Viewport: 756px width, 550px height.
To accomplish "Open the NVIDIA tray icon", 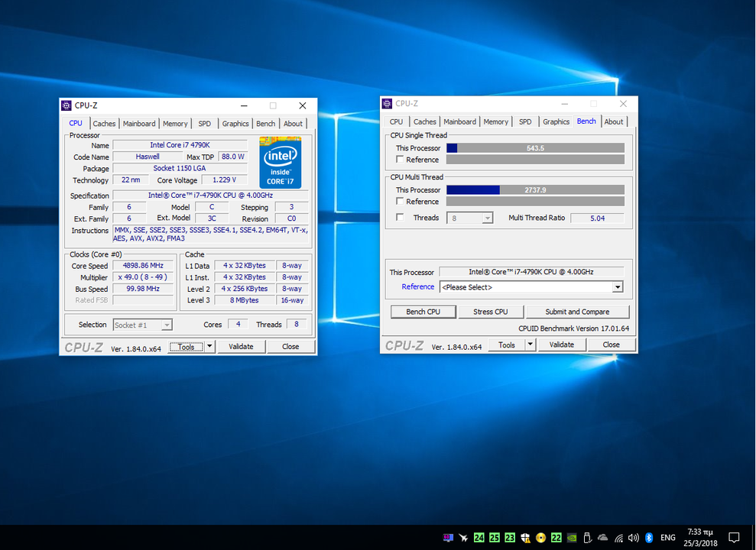I will 571,538.
